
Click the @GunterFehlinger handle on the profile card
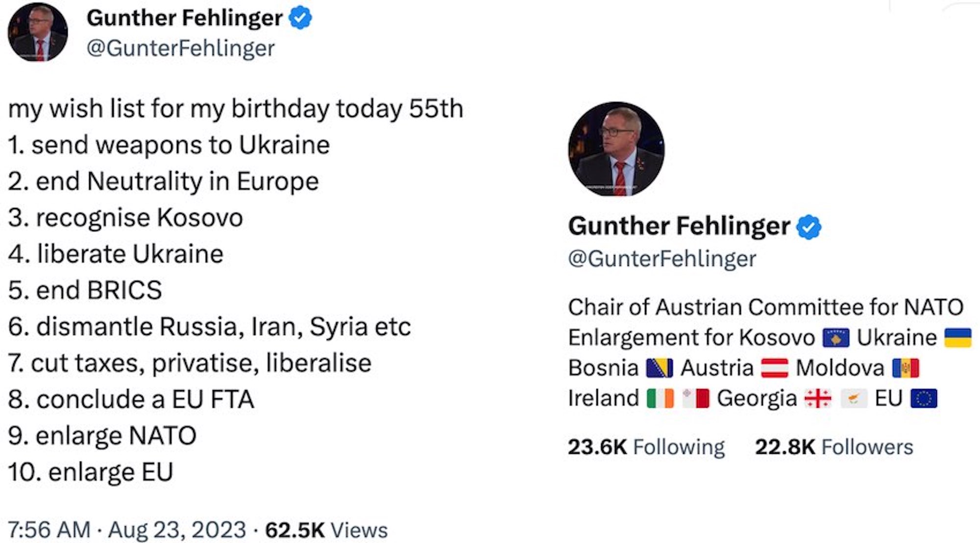pyautogui.click(x=662, y=259)
